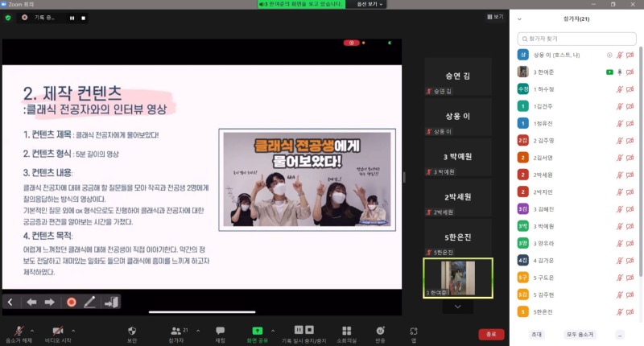Click avatar of 3 한예준 in participant list
This screenshot has height=346, width=644.
tap(522, 72)
